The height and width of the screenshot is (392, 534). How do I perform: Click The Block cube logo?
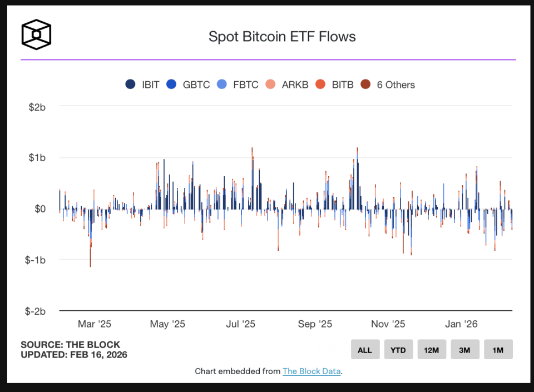click(36, 34)
